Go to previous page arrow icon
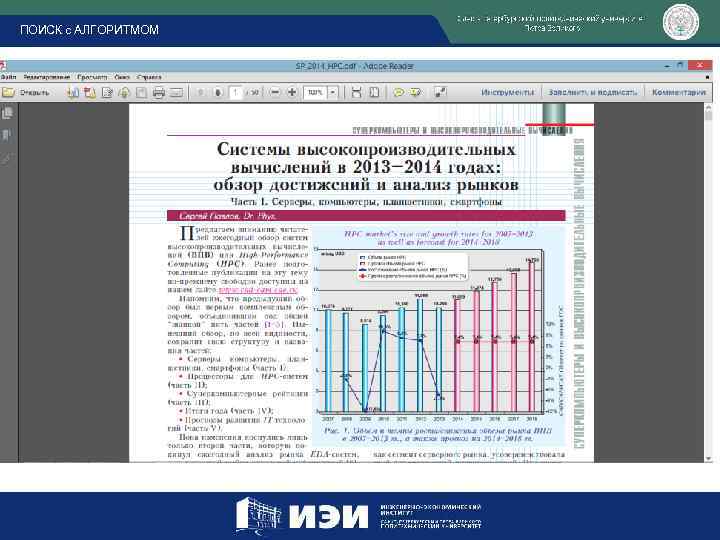Viewport: 720px width, 540px height. point(201,93)
